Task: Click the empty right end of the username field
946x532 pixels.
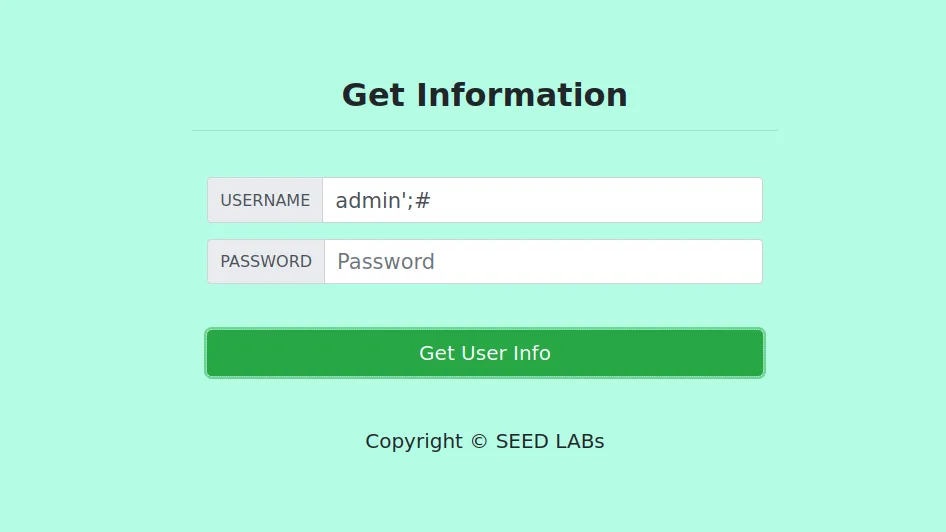Action: [x=720, y=200]
